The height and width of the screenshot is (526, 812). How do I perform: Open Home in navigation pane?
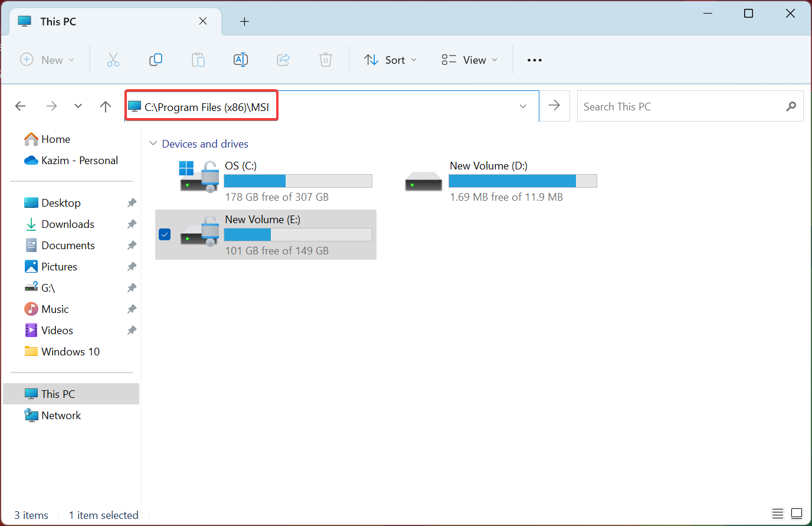click(x=47, y=139)
